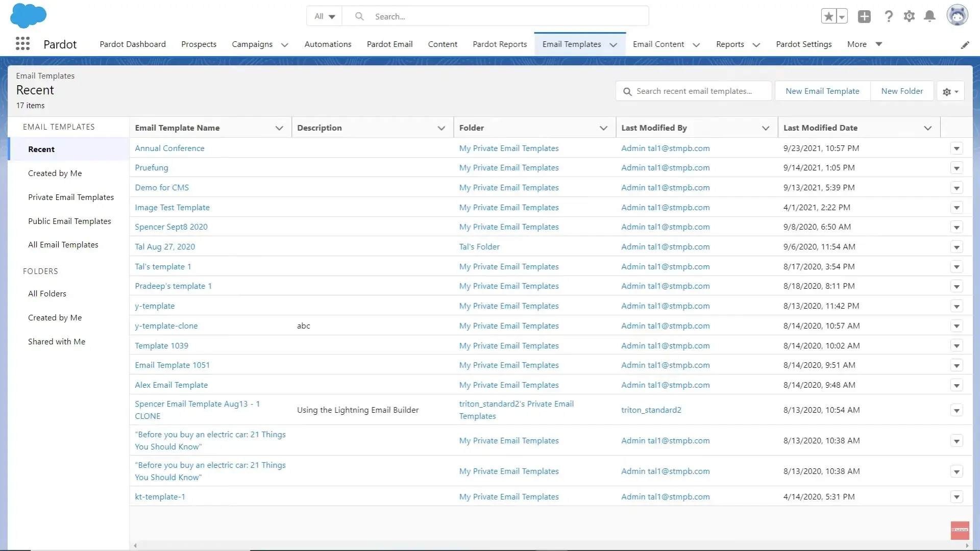Open row actions for kt-template-1

(957, 497)
